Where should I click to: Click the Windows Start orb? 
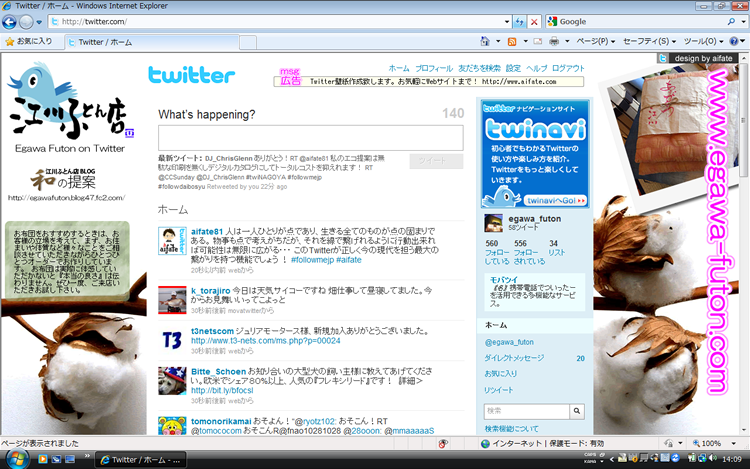(16, 459)
